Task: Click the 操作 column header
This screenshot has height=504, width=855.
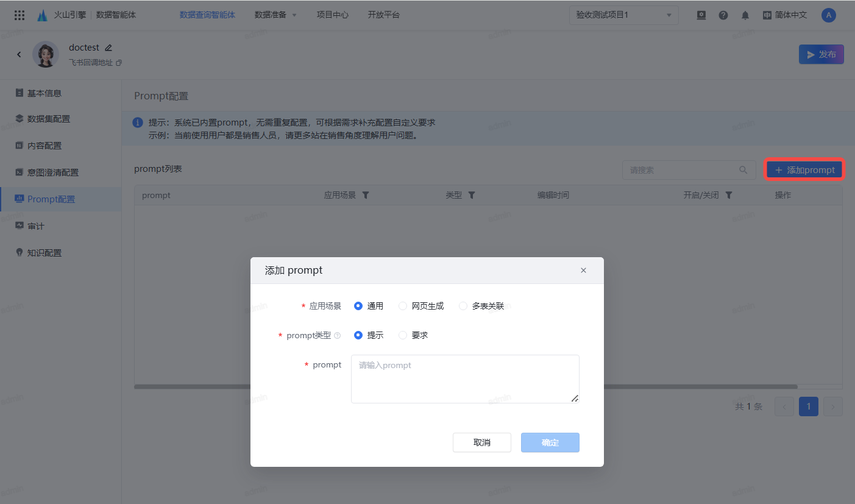Action: tap(783, 195)
